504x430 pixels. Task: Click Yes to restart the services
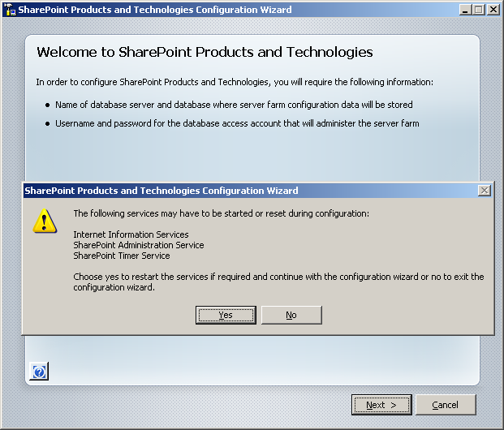click(226, 315)
